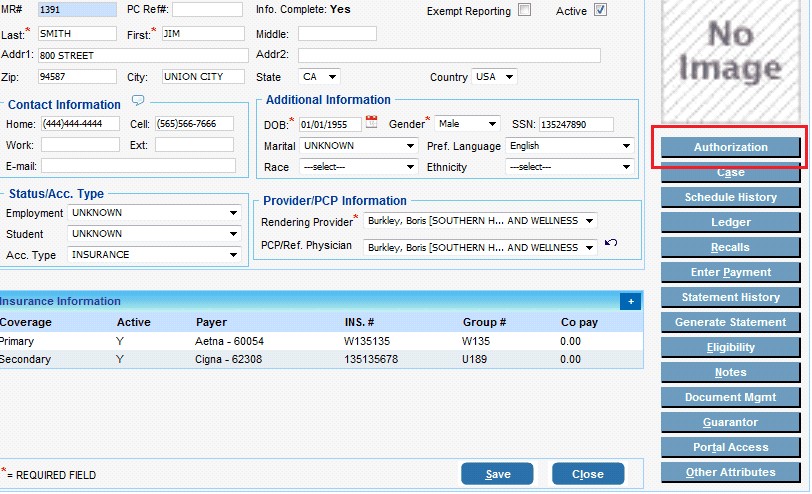The width and height of the screenshot is (812, 494).
Task: Open the Acc. Type dropdown
Action: (x=154, y=255)
